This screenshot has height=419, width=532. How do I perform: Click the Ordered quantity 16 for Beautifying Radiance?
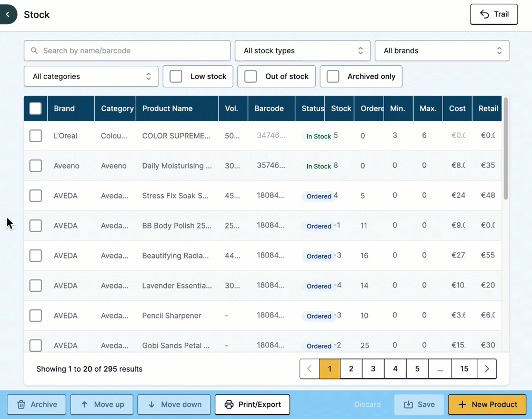pos(364,255)
